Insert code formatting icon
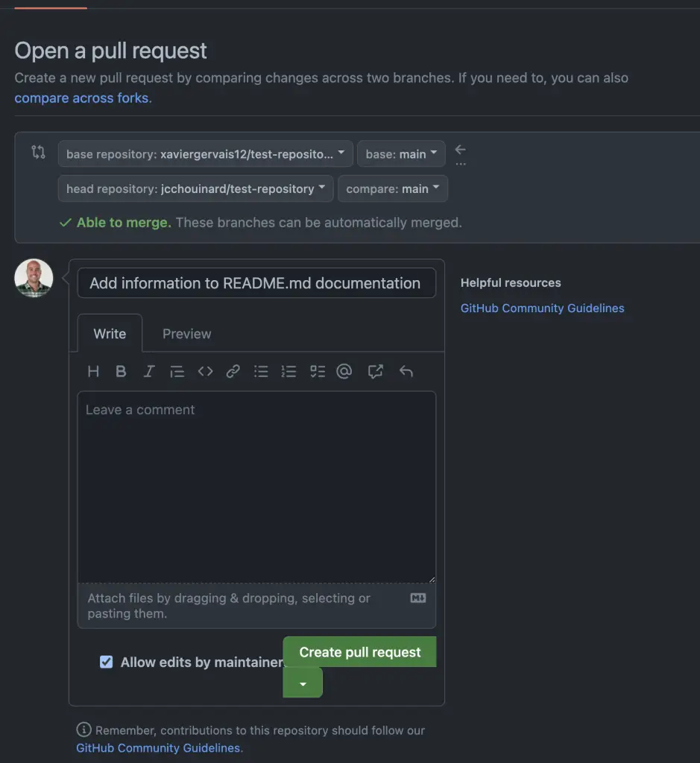The width and height of the screenshot is (700, 763). tap(205, 371)
